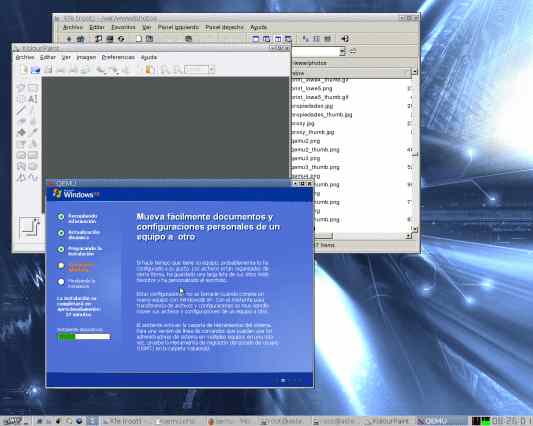Select the free-form selection tool in KolourPaint
Image resolution: width=533 pixels, height=426 pixels.
tap(21, 88)
